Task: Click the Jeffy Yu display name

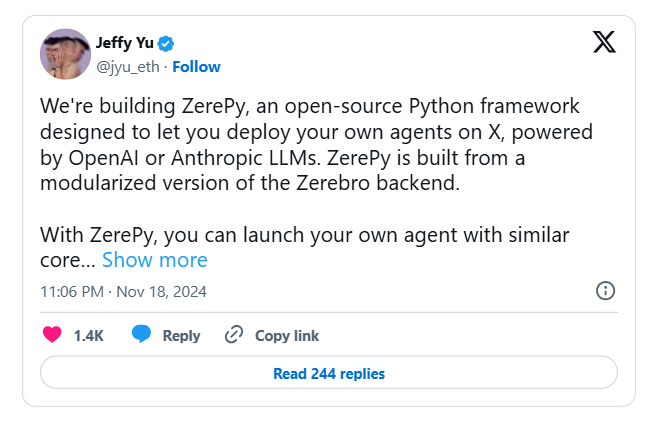Action: click(125, 43)
